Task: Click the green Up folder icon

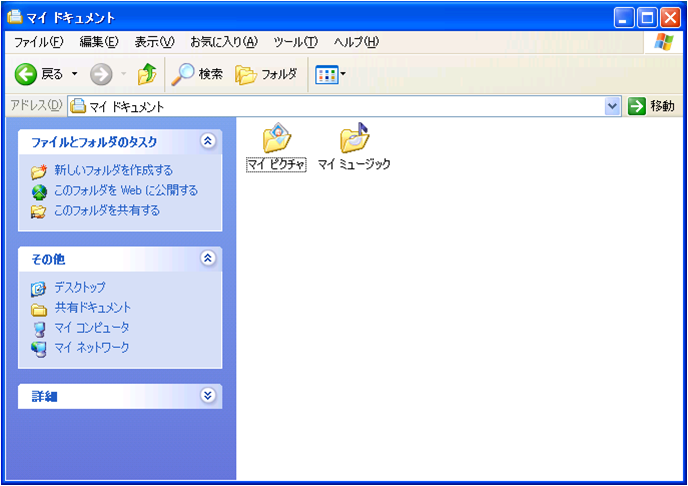Action: [x=147, y=74]
